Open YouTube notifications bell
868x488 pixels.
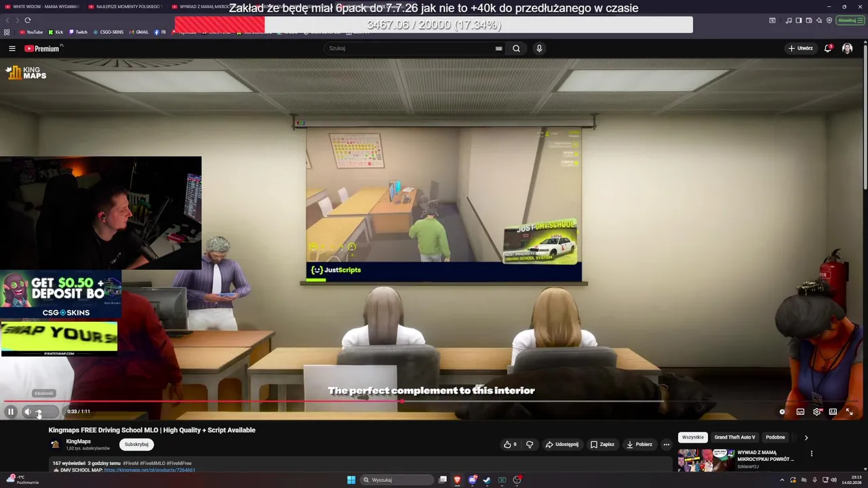click(828, 48)
